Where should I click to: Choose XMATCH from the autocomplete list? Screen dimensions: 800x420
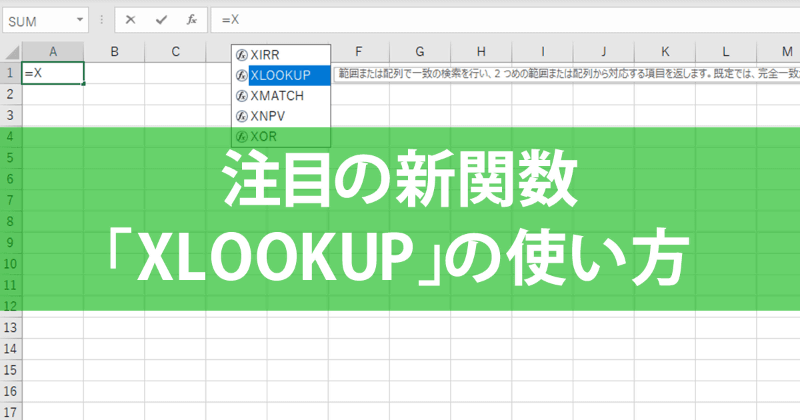click(281, 96)
